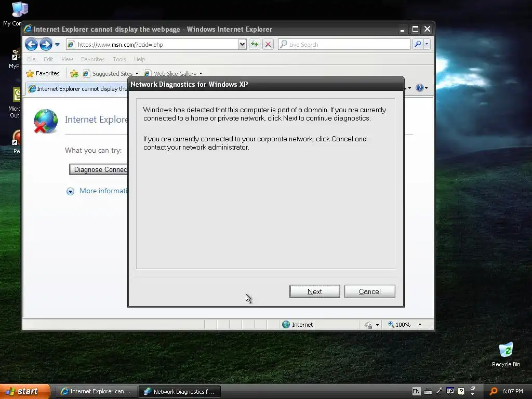
Task: Minimize the Internet Explorer window
Action: point(403,29)
